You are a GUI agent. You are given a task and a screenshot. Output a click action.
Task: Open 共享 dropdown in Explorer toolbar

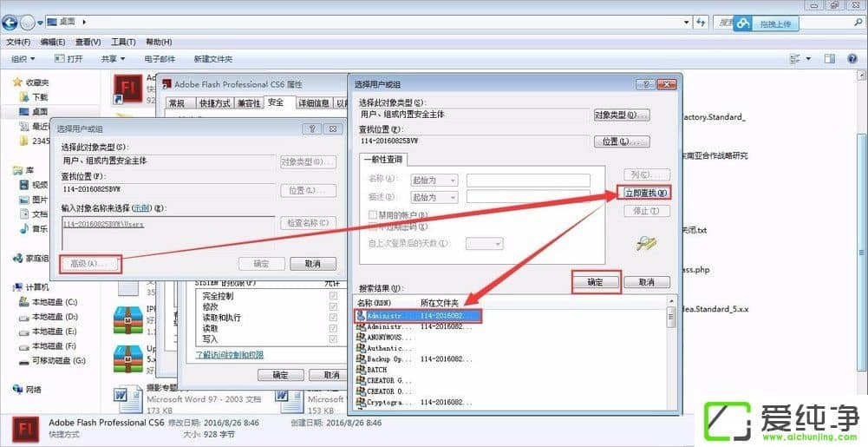(113, 59)
